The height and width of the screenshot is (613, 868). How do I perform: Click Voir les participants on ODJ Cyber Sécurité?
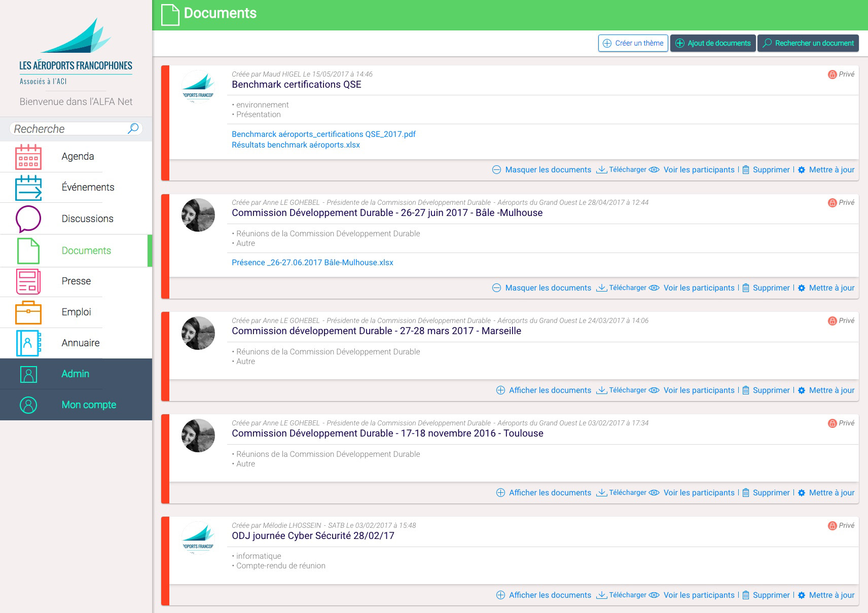[x=699, y=595]
